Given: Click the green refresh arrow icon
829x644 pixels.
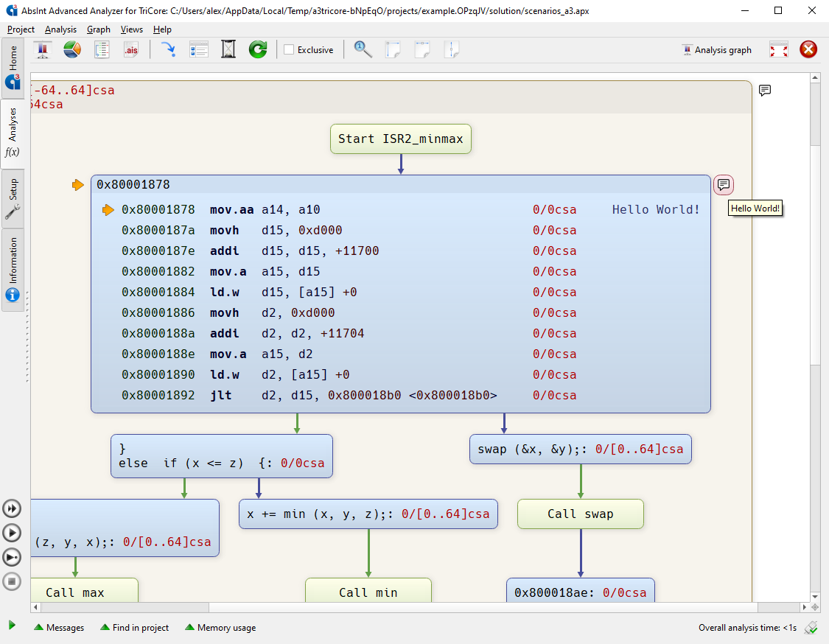Looking at the screenshot, I should (258, 49).
